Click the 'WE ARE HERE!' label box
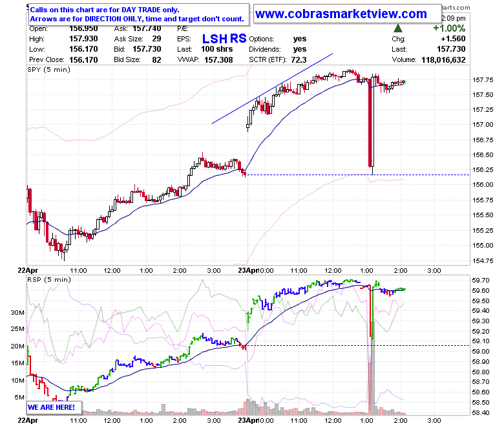The height and width of the screenshot is (426, 504). click(x=54, y=407)
